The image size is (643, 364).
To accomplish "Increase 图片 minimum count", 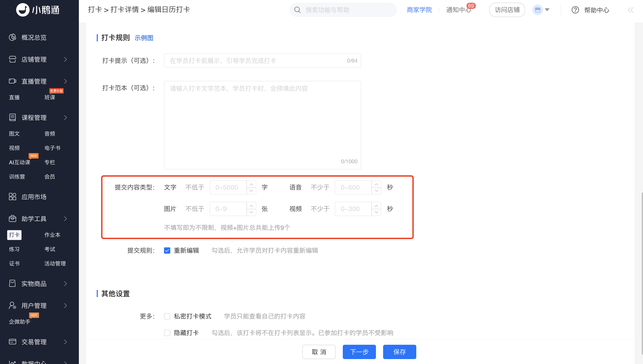I will pyautogui.click(x=251, y=206).
